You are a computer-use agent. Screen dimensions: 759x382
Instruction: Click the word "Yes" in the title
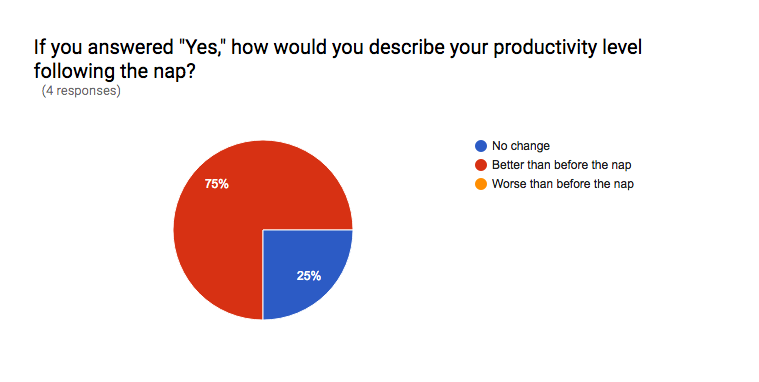click(200, 47)
